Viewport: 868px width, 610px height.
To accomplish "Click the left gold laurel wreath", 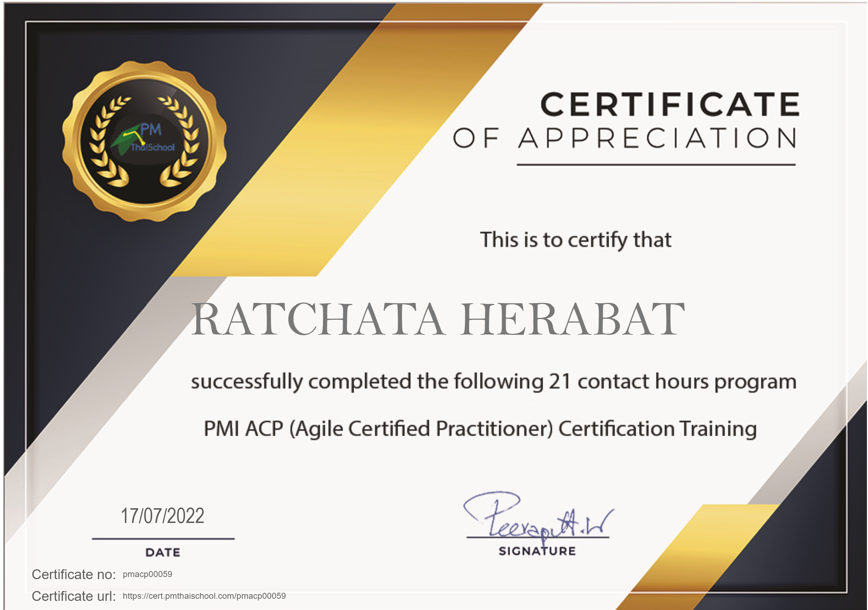I will click(x=103, y=144).
